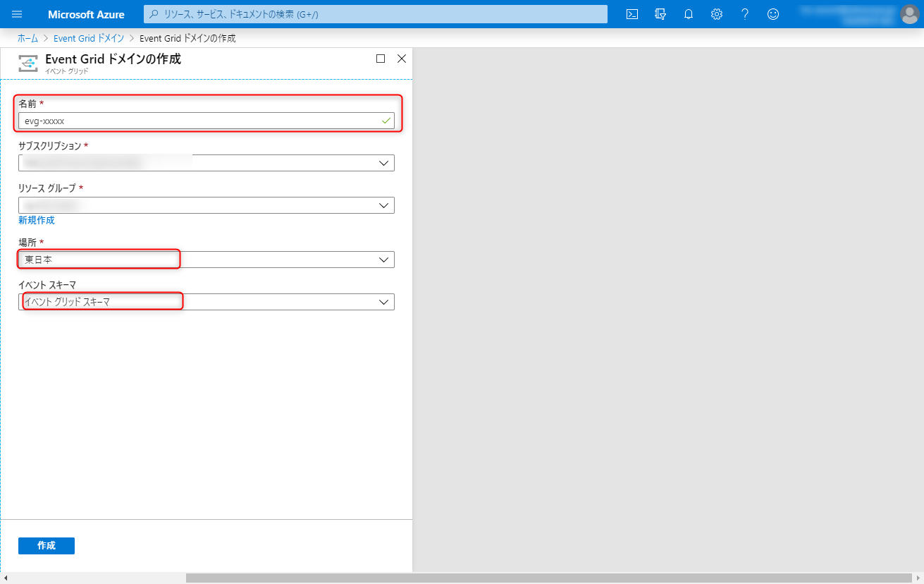Click the Microsoft Azure title

[86, 14]
